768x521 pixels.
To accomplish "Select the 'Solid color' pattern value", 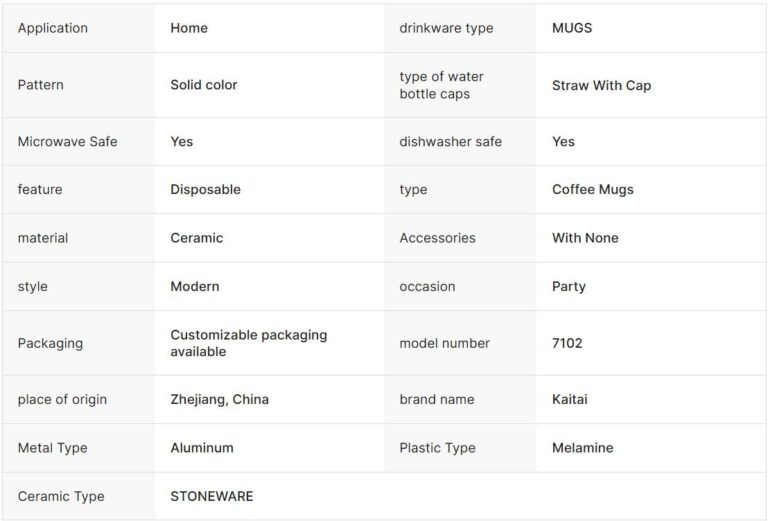I will coord(204,85).
